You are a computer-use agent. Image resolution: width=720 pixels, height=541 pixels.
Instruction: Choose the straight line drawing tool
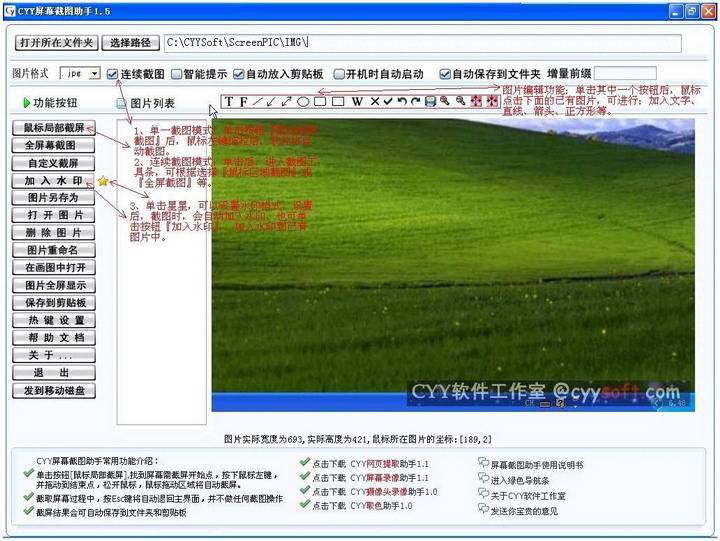(x=258, y=101)
